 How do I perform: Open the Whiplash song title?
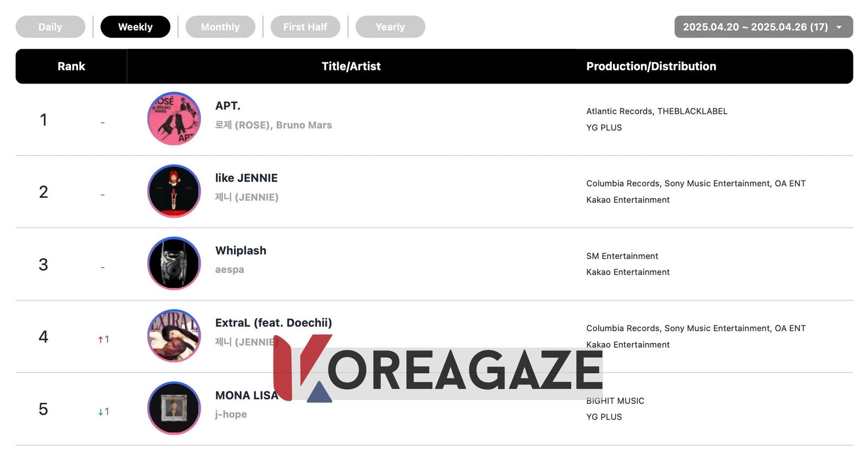[x=241, y=250]
